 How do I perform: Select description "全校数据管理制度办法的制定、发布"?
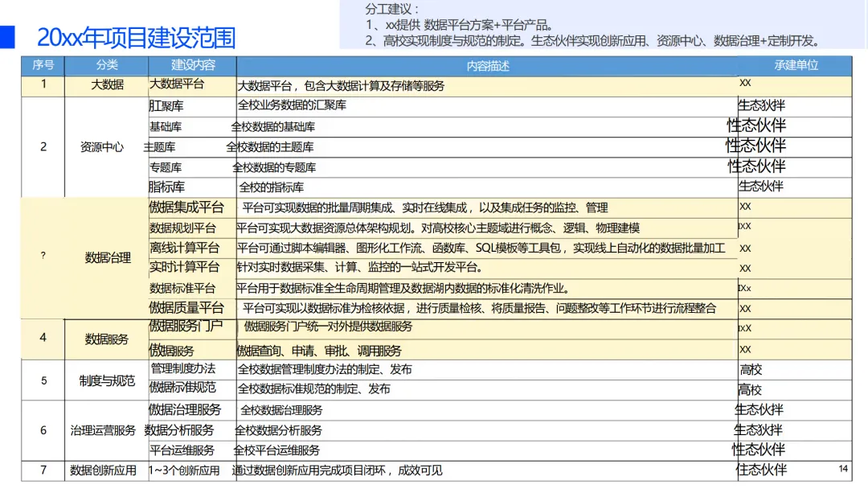tap(325, 370)
